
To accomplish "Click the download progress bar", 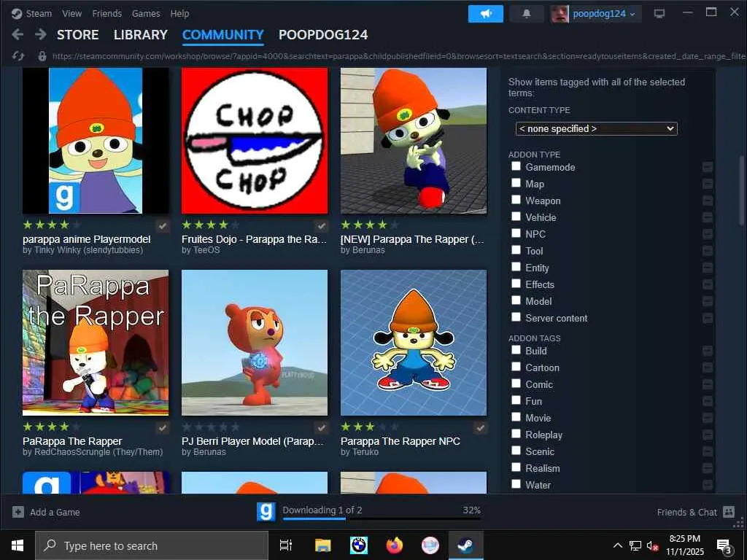I will click(382, 518).
